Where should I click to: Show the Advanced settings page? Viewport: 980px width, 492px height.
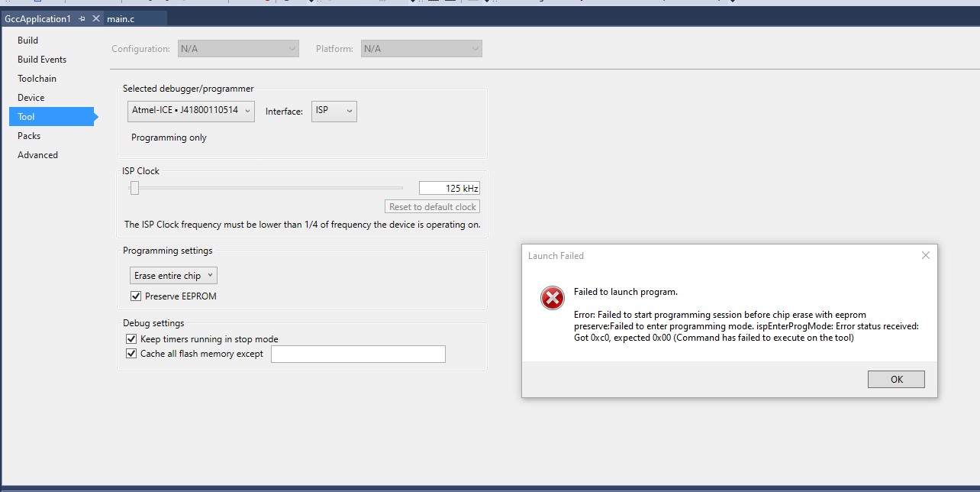38,155
